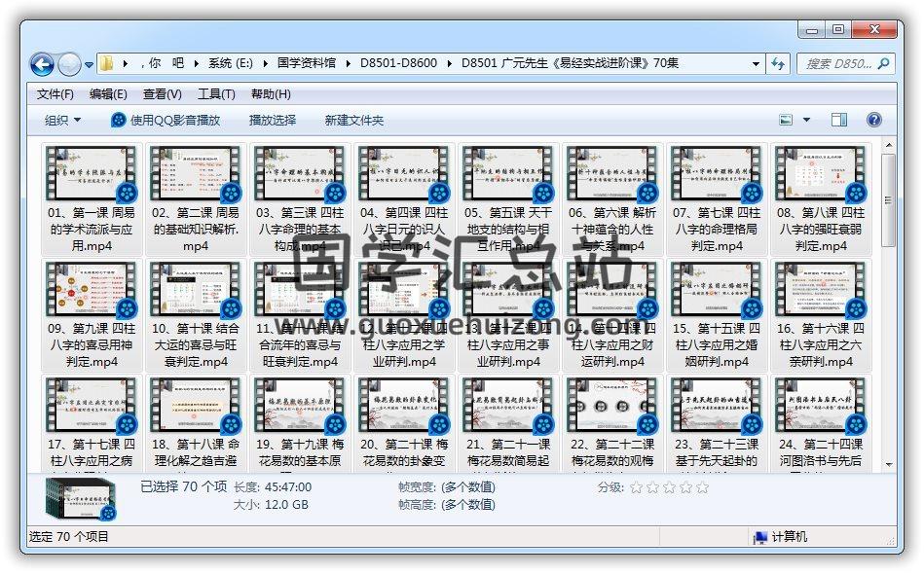Viewport: 924px width, 574px height.
Task: Click the 国学资料馆 breadcrumb in address bar
Action: coord(306,64)
